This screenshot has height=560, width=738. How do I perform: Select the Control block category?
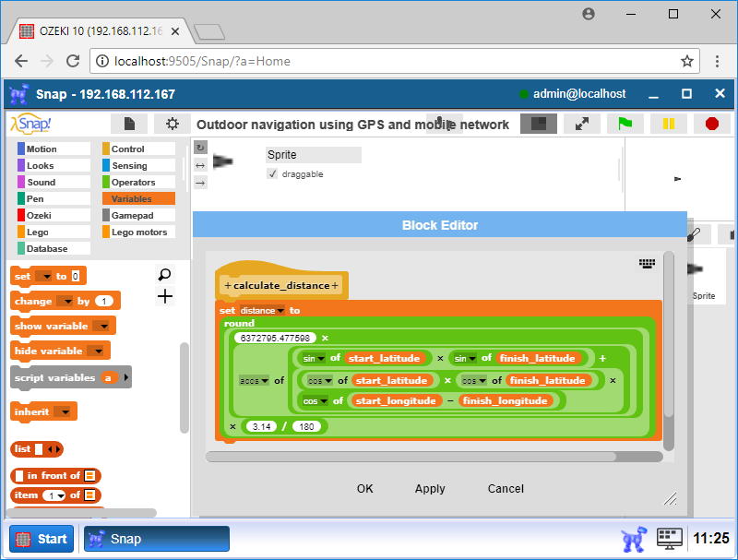(x=139, y=149)
